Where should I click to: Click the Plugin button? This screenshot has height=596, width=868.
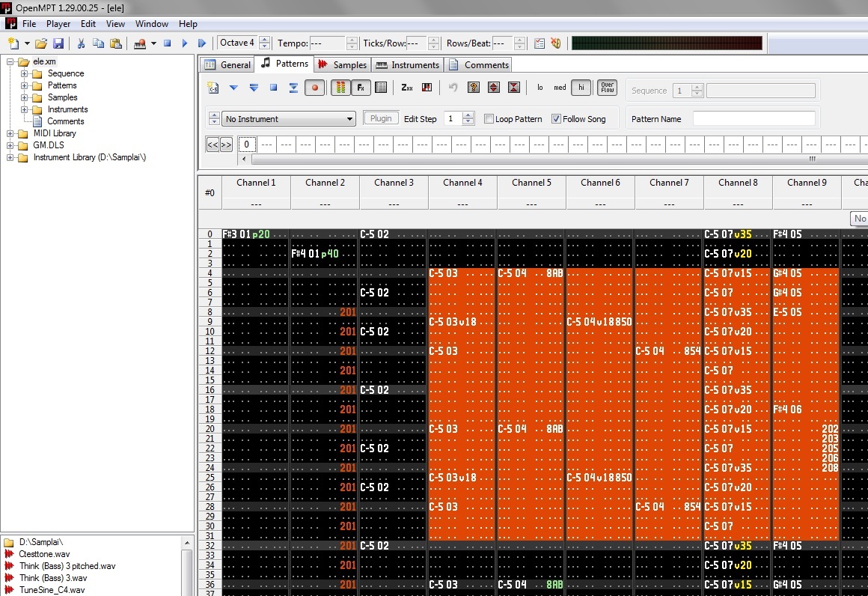(x=381, y=118)
